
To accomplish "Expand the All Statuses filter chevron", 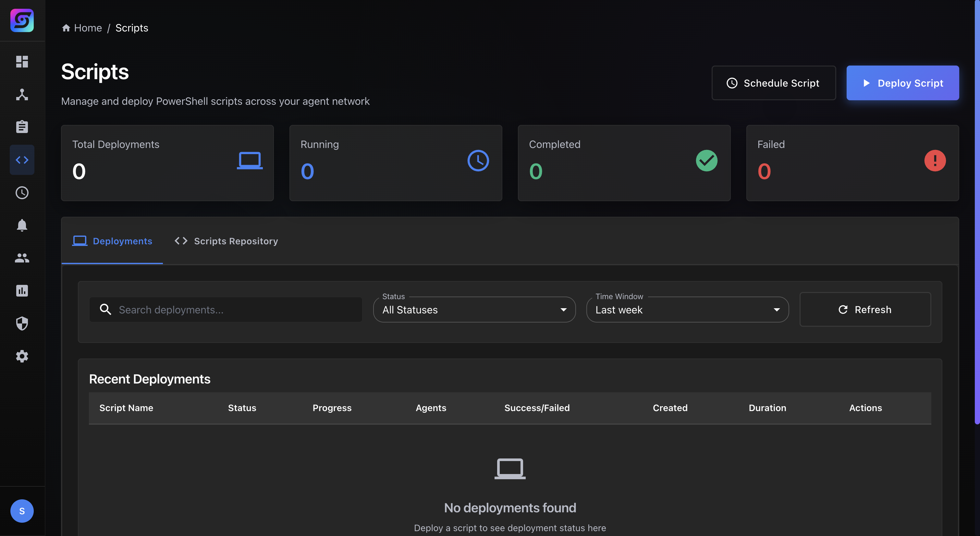I will pyautogui.click(x=564, y=310).
